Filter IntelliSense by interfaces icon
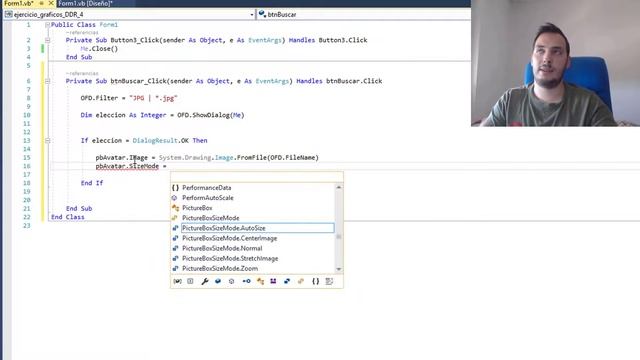 coord(246,281)
